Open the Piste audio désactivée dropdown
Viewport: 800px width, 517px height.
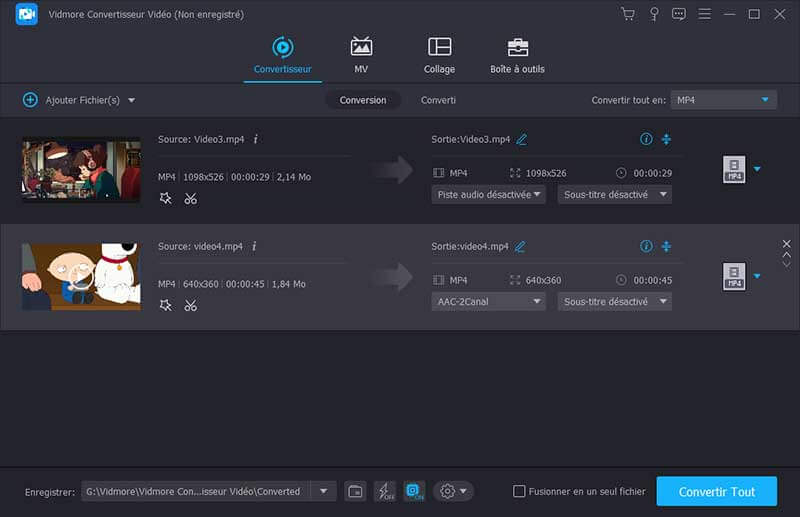pyautogui.click(x=489, y=194)
